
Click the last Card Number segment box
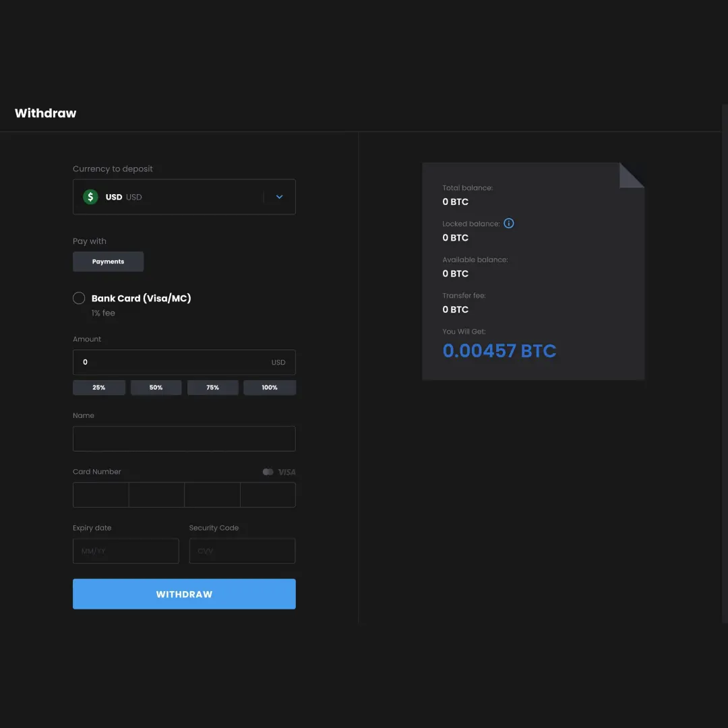[268, 495]
